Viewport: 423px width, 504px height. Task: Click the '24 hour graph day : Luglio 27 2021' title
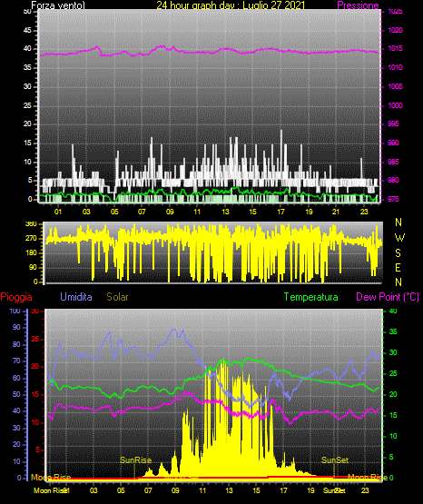[231, 5]
